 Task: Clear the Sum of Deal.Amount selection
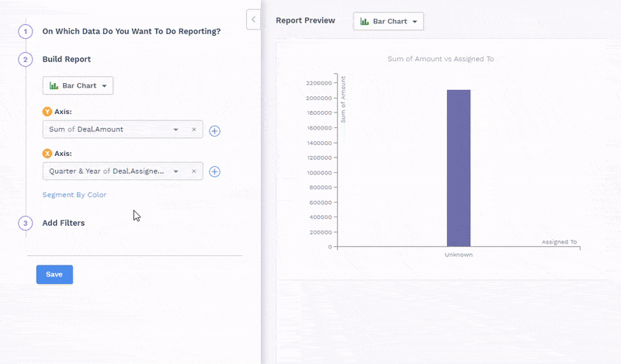point(194,130)
